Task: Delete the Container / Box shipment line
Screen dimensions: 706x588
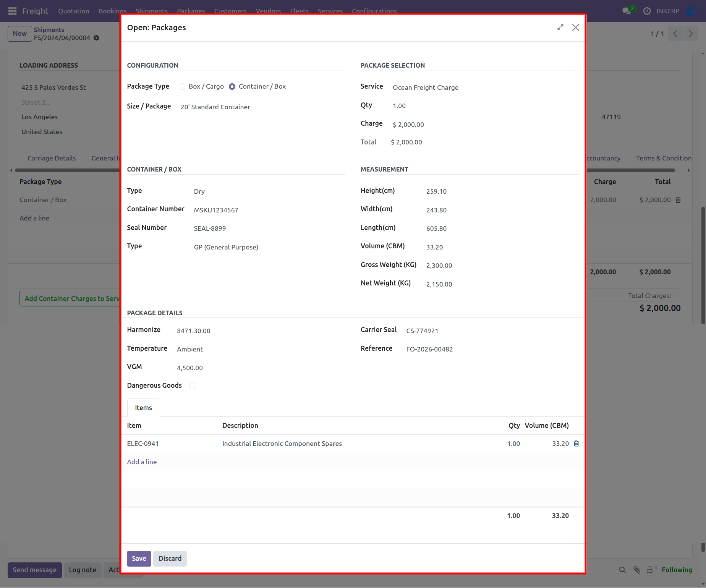Action: tap(678, 200)
